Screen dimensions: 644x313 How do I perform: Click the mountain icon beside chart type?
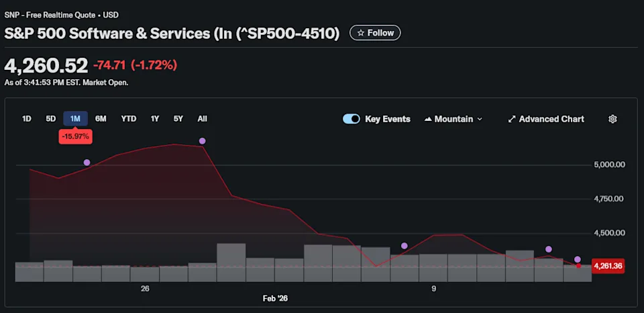(428, 119)
